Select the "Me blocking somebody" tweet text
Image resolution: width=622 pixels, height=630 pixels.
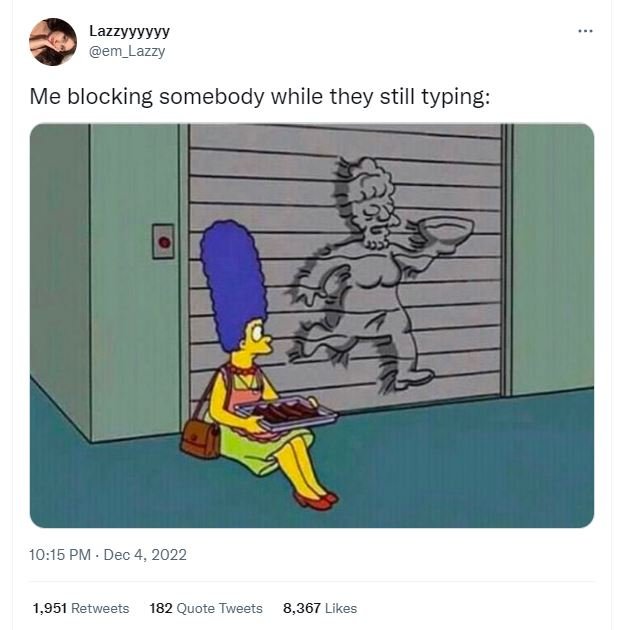point(260,97)
